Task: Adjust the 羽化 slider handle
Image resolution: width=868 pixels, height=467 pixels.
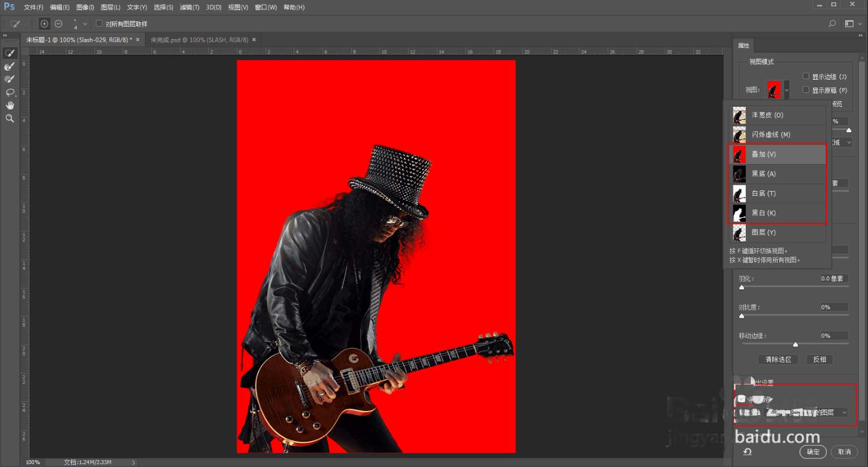Action: (742, 287)
